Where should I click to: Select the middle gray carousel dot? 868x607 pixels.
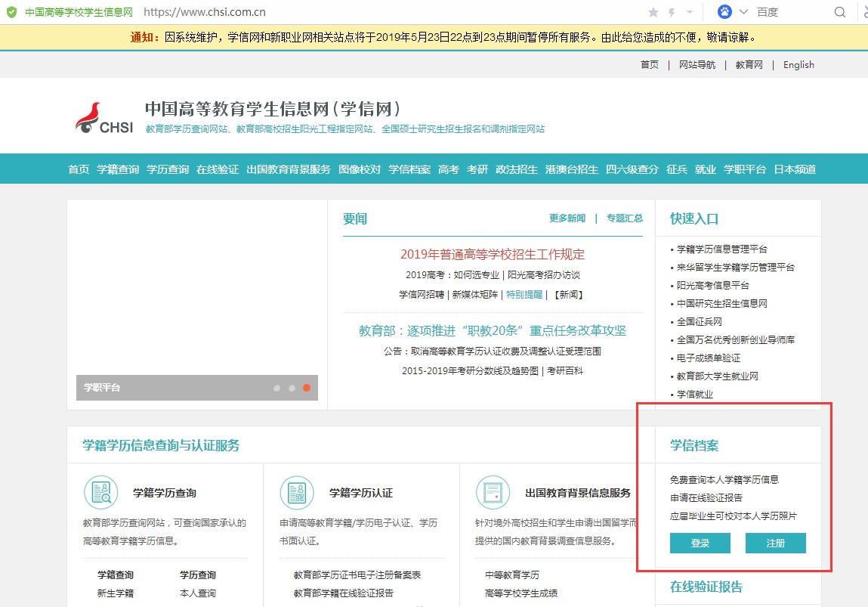292,388
